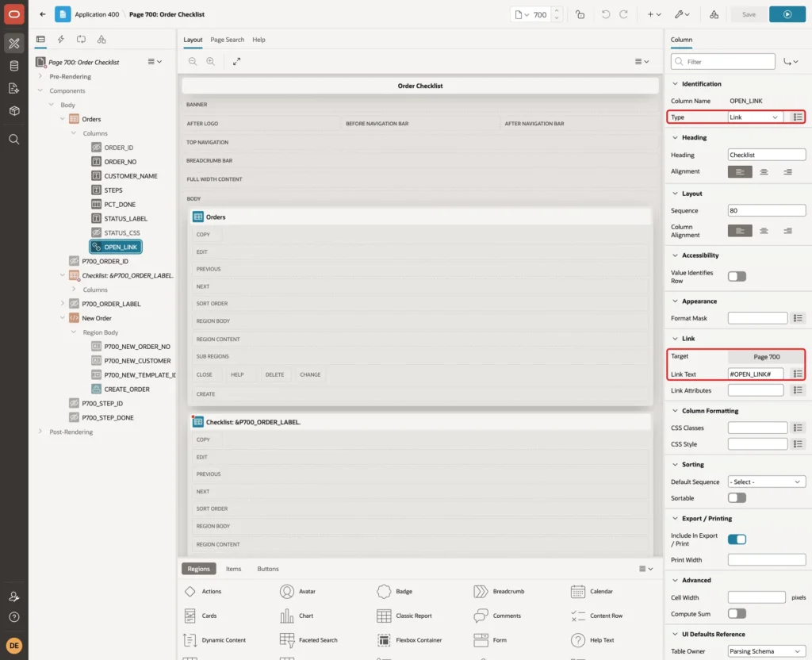The height and width of the screenshot is (660, 812).
Task: Click the Redo icon in top toolbar
Action: (x=623, y=14)
